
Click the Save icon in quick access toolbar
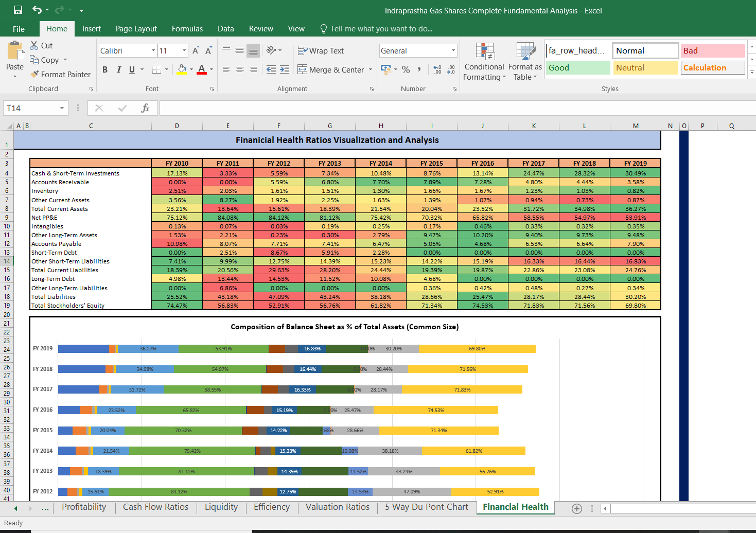pyautogui.click(x=18, y=10)
